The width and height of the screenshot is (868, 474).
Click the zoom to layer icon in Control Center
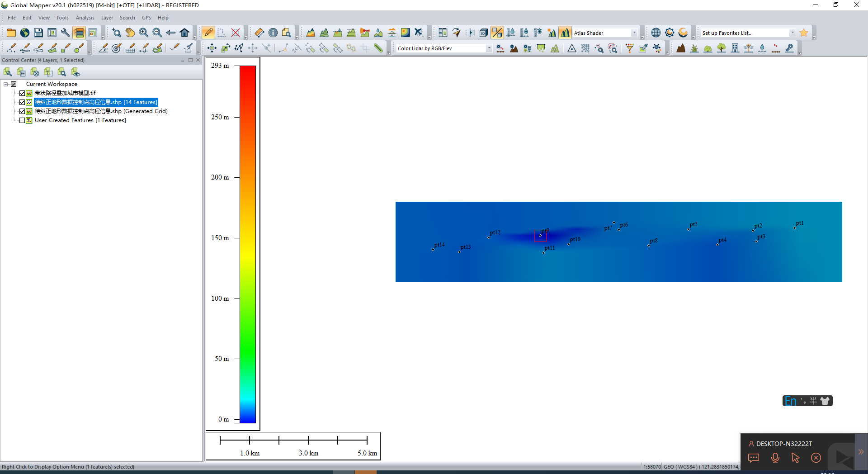(62, 72)
